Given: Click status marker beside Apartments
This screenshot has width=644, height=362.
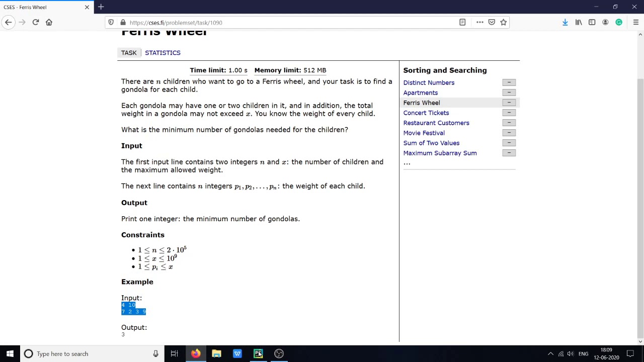Looking at the screenshot, I should pyautogui.click(x=509, y=93).
